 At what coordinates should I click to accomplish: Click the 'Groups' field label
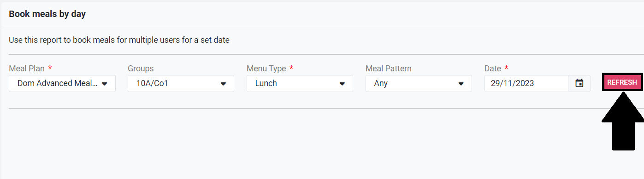(x=141, y=69)
